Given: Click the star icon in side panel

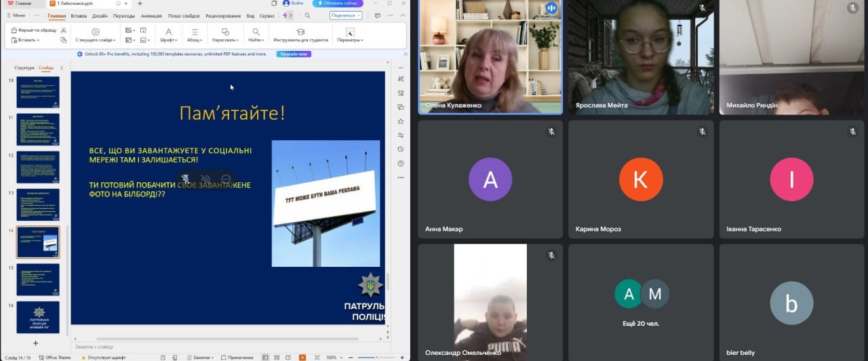Looking at the screenshot, I should [401, 121].
